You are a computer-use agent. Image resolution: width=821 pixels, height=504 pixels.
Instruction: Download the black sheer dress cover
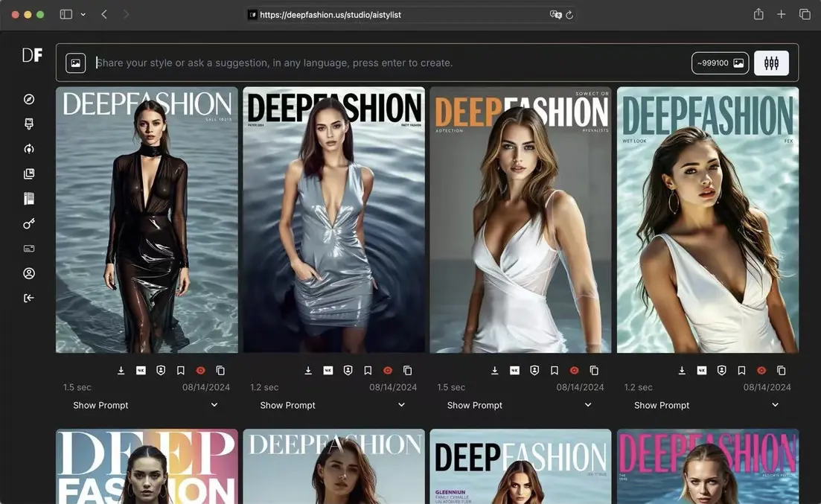121,371
